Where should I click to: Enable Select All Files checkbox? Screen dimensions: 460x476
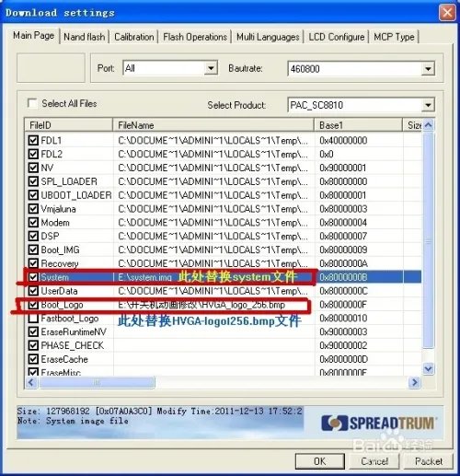point(32,103)
